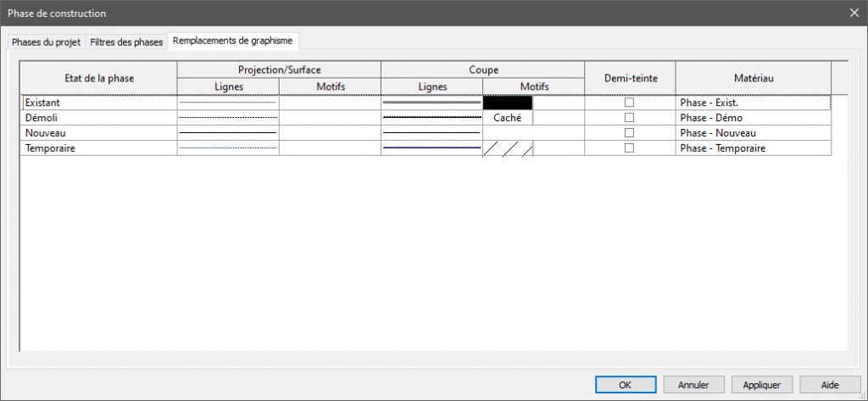Open the Phase - Exist. material cell

752,103
